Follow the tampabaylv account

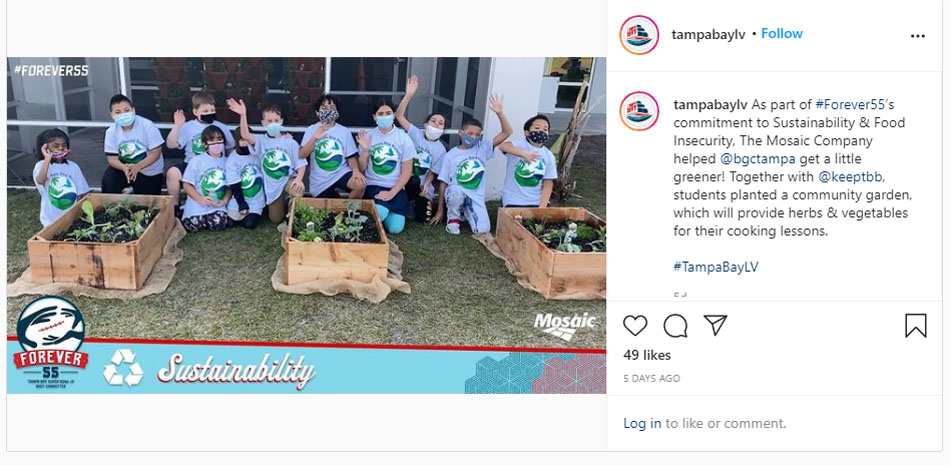click(782, 34)
